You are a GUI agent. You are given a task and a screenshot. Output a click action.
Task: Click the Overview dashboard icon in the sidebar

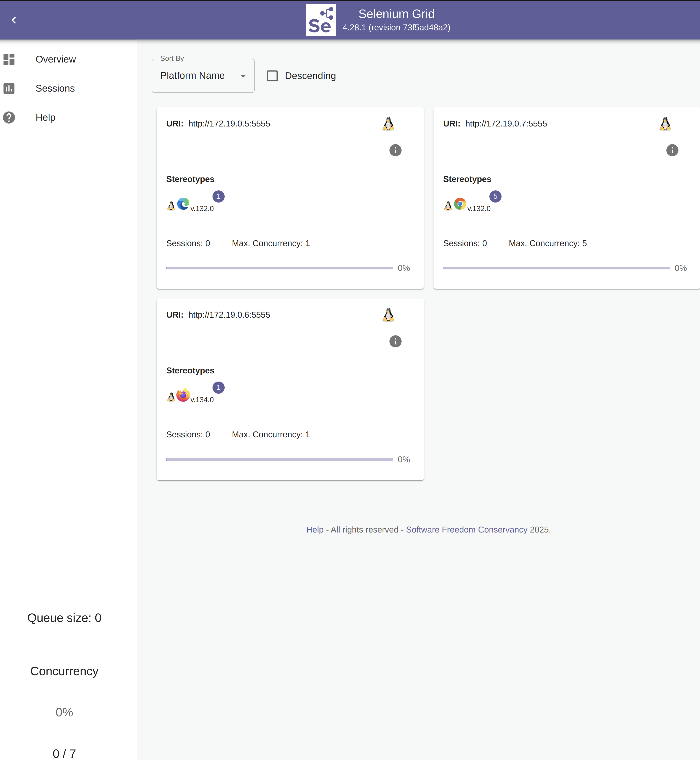coord(9,59)
